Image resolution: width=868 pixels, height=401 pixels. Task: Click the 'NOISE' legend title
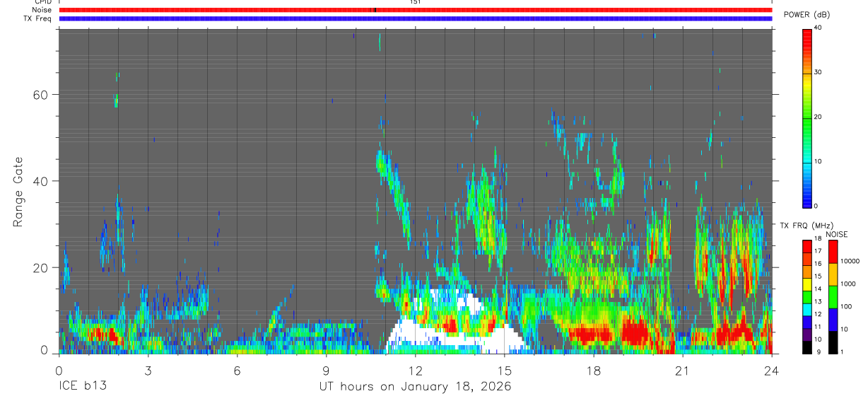836,234
